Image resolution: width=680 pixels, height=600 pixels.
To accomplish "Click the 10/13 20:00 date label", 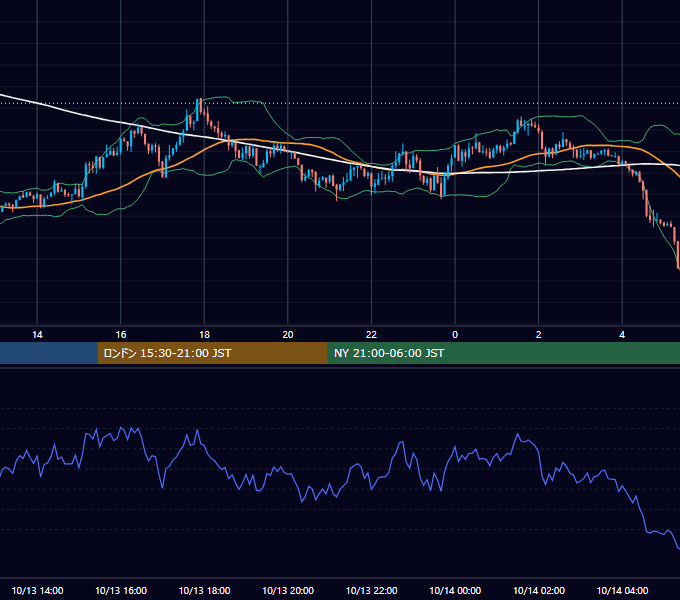I will (x=288, y=590).
